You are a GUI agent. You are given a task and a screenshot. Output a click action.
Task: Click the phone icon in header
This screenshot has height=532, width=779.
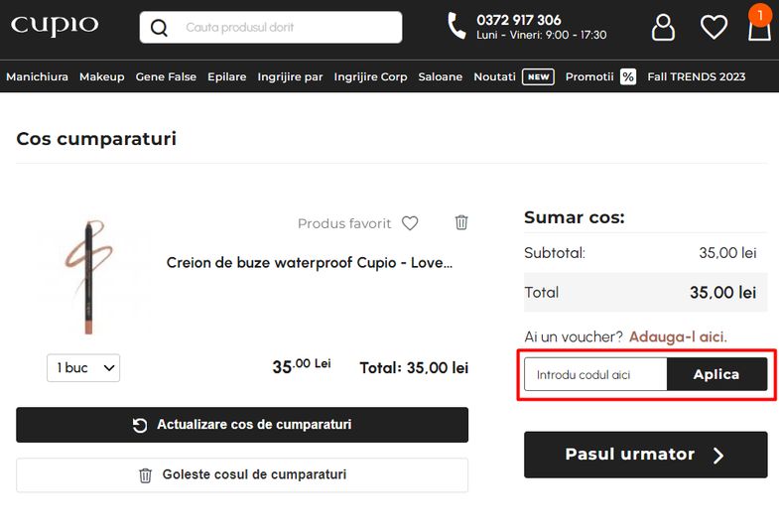point(456,26)
